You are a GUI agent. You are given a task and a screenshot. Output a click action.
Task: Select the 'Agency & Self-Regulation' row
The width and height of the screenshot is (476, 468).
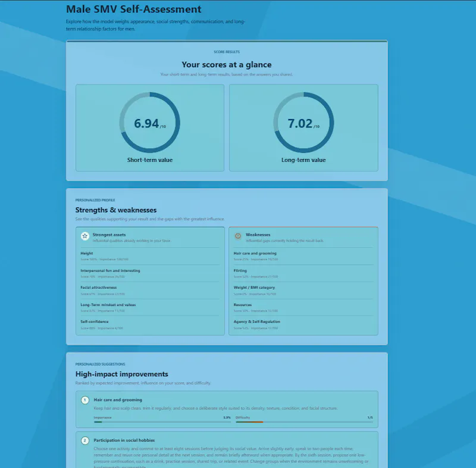pos(303,325)
